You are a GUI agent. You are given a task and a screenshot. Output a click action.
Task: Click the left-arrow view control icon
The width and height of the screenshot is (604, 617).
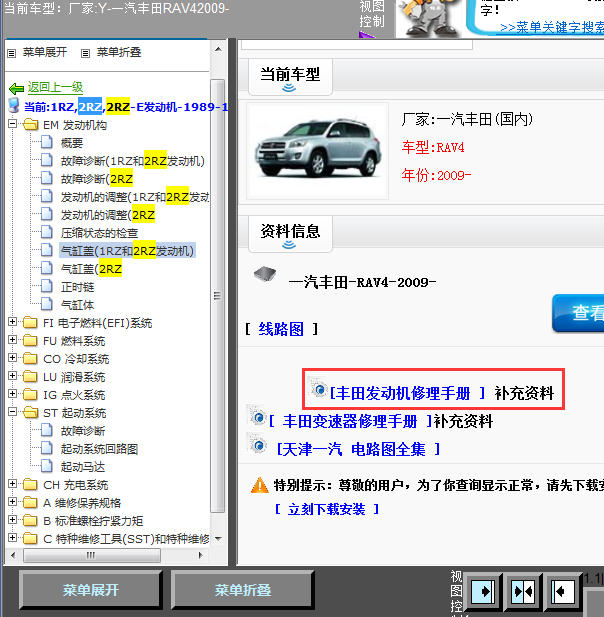pyautogui.click(x=563, y=591)
